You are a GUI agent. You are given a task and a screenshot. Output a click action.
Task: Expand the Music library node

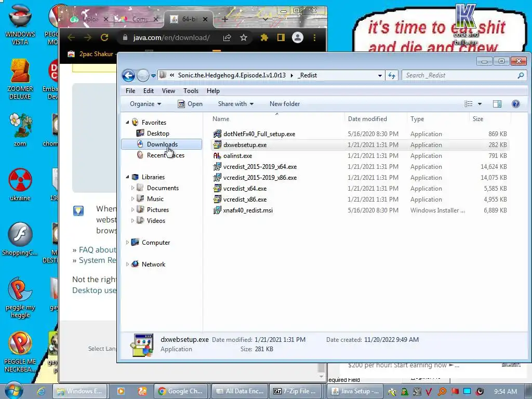click(x=132, y=198)
